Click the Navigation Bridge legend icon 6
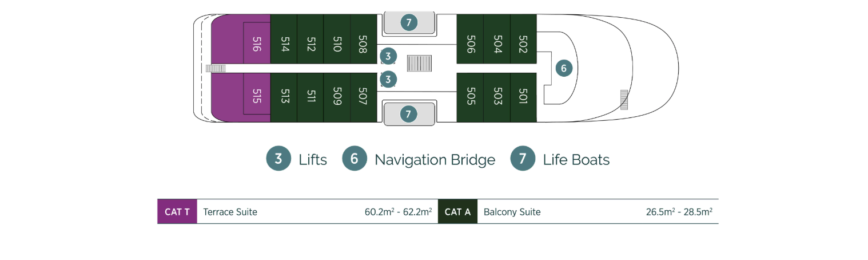Screen dimensions: 868x260 pyautogui.click(x=355, y=159)
